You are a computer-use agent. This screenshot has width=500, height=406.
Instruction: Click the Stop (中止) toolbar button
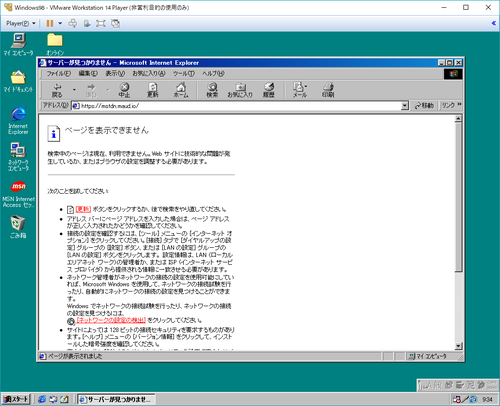[x=124, y=90]
